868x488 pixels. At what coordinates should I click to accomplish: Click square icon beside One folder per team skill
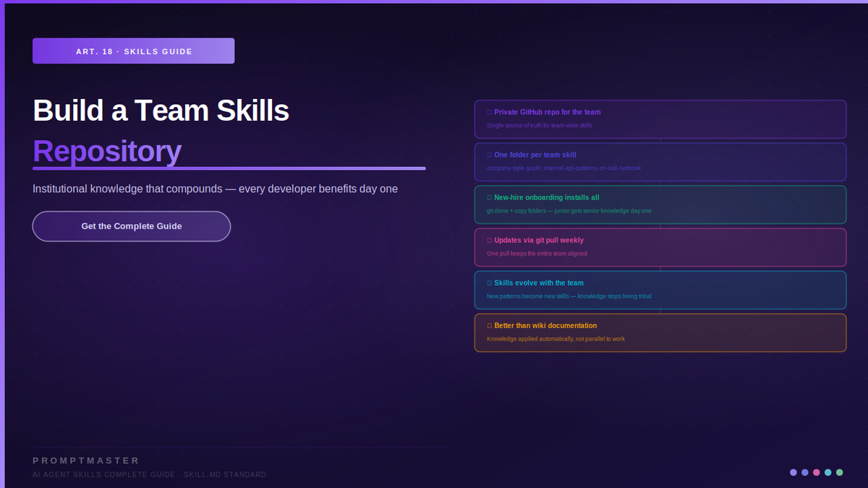coord(489,155)
